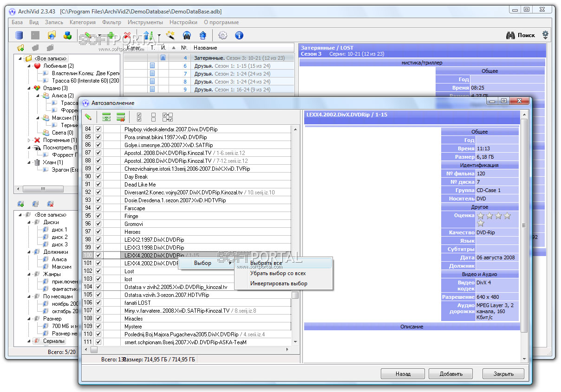Toggle checkbox for Miracles row 108
The width and height of the screenshot is (561, 392).
[x=98, y=318]
